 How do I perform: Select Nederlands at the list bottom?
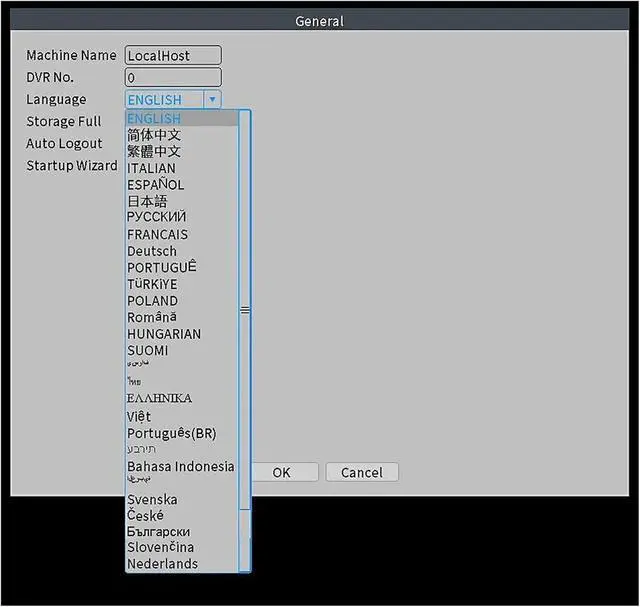coord(162,564)
